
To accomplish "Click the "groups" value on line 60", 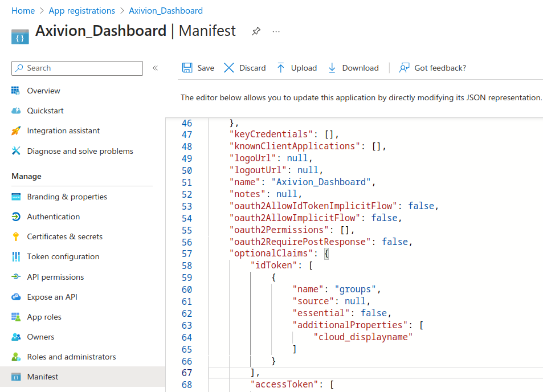I will click(x=356, y=289).
